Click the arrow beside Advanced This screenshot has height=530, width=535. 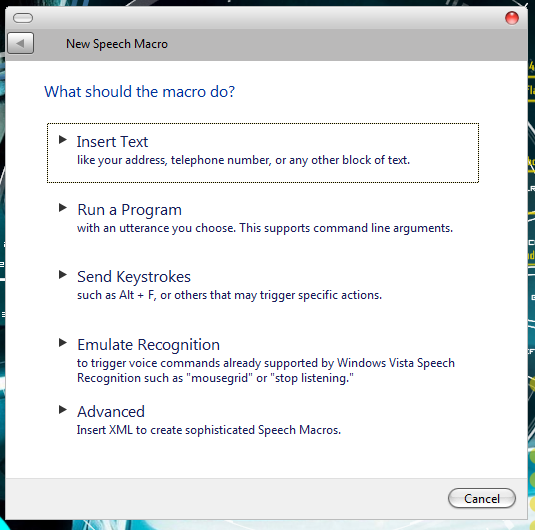click(63, 410)
